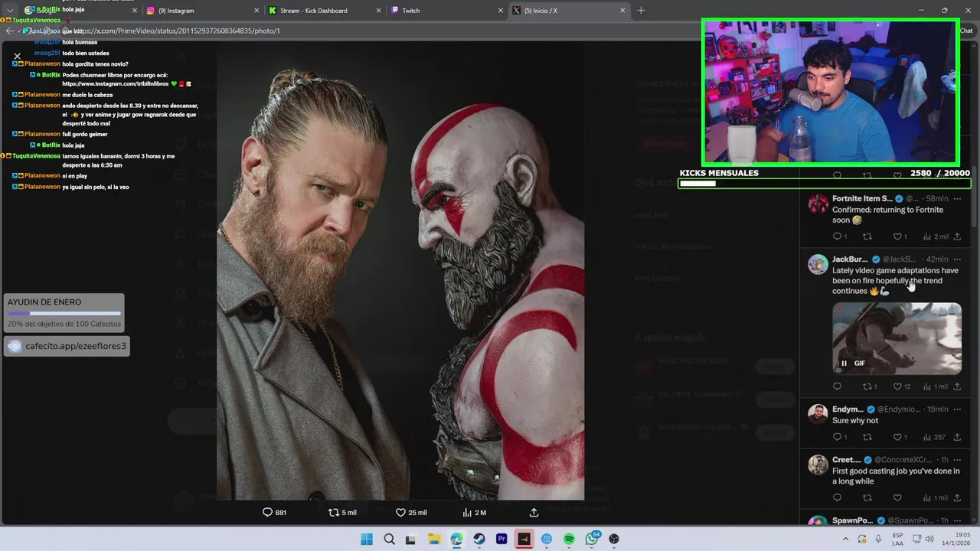Open Adobe Premiere Pro from taskbar
Image resolution: width=980 pixels, height=551 pixels.
click(501, 539)
